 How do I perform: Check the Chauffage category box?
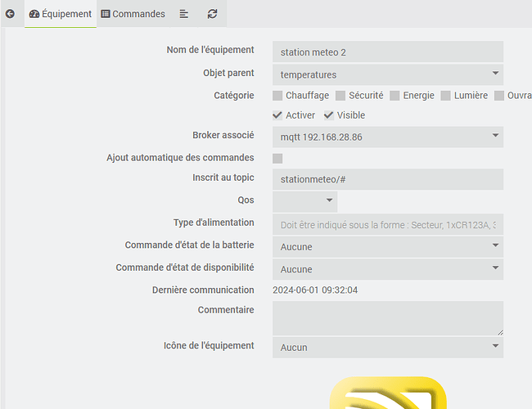click(277, 96)
